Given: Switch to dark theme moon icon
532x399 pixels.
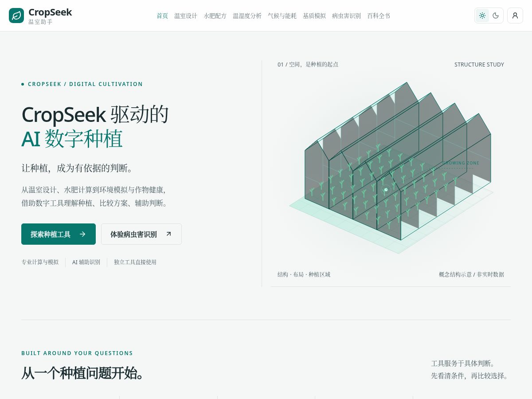Looking at the screenshot, I should tap(496, 16).
